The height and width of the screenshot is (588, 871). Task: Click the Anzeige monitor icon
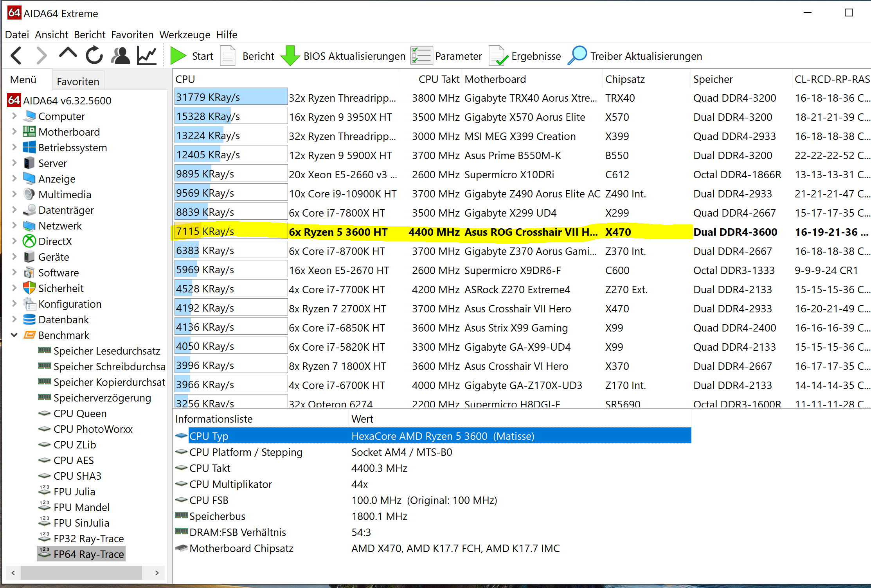[29, 179]
